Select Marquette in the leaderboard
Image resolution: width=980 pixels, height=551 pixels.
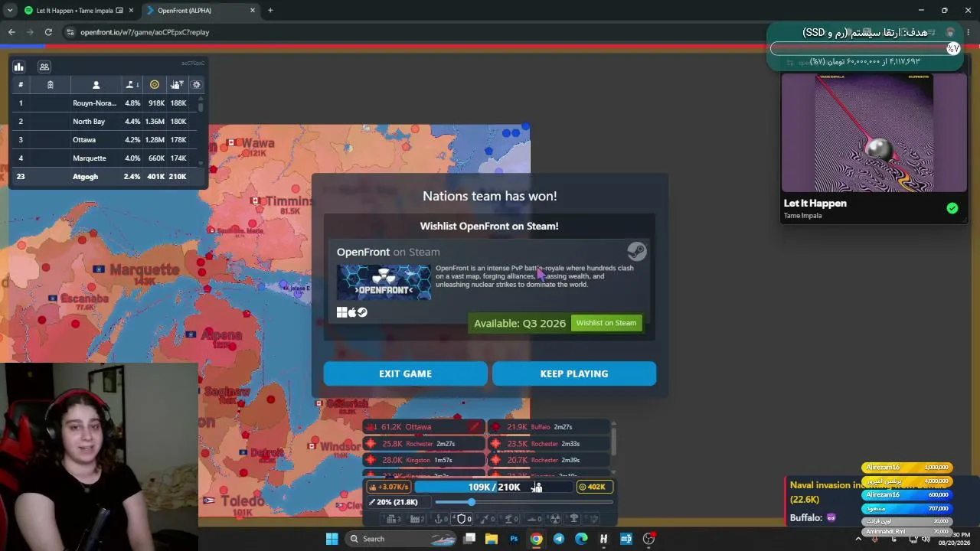click(x=104, y=158)
